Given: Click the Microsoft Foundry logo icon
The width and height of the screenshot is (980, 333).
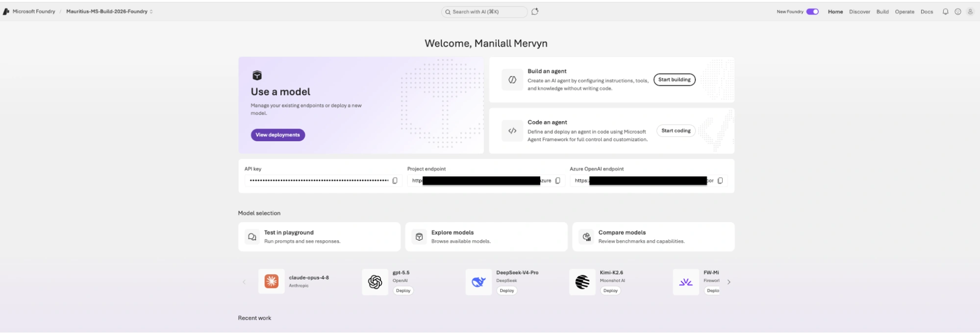Looking at the screenshot, I should pos(6,12).
